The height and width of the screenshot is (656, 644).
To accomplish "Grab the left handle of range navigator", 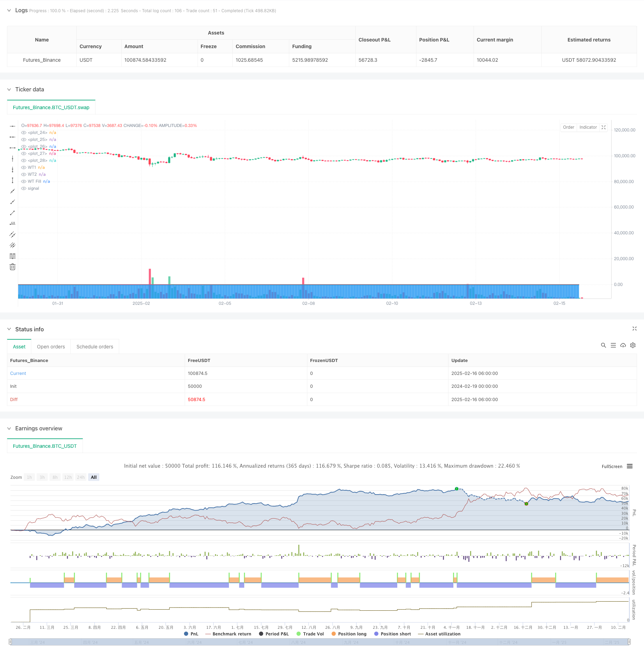I will pos(10,642).
